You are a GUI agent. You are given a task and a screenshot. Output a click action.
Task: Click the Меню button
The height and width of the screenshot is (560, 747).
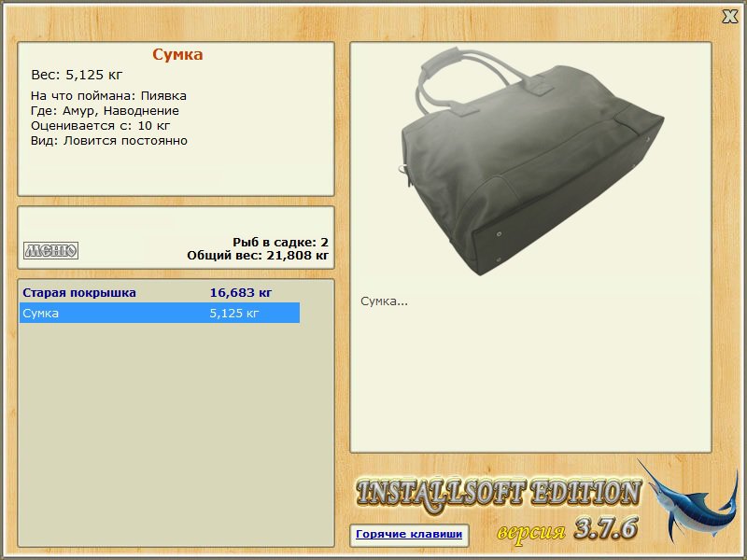point(50,250)
